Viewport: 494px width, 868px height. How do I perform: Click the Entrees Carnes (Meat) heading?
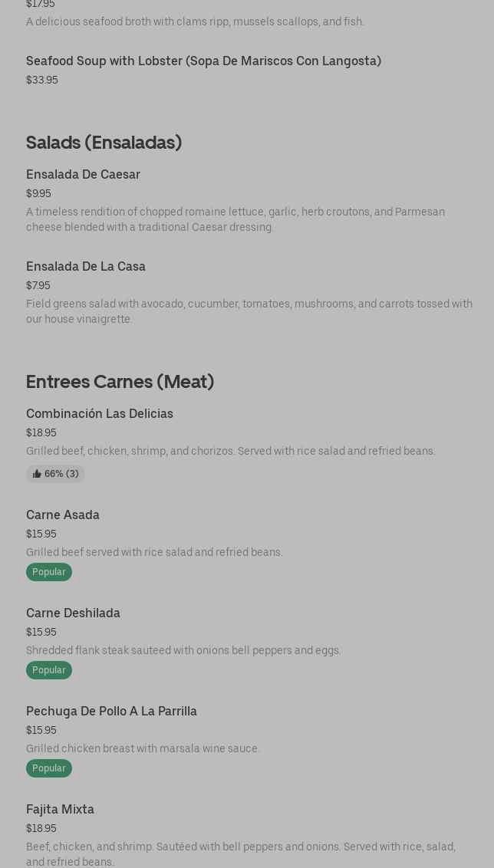[x=120, y=382]
